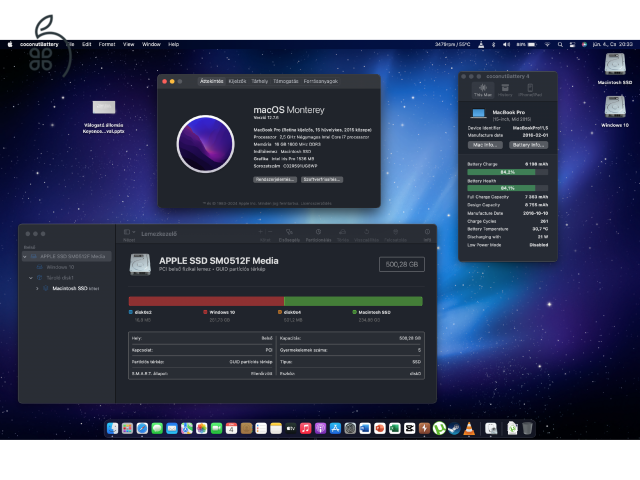640x480 pixels.
Task: Click the Battery Info button in coconutBattery
Action: point(528,145)
